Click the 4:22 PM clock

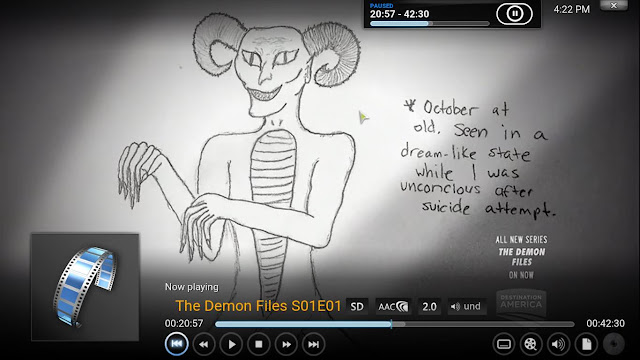pyautogui.click(x=571, y=9)
